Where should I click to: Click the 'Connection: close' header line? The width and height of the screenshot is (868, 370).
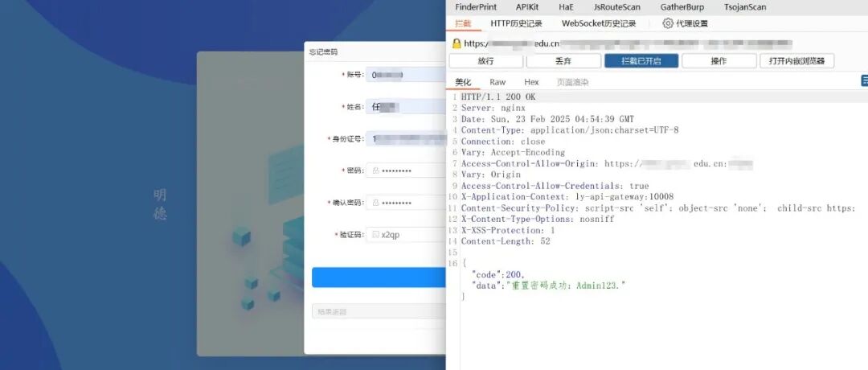[503, 142]
